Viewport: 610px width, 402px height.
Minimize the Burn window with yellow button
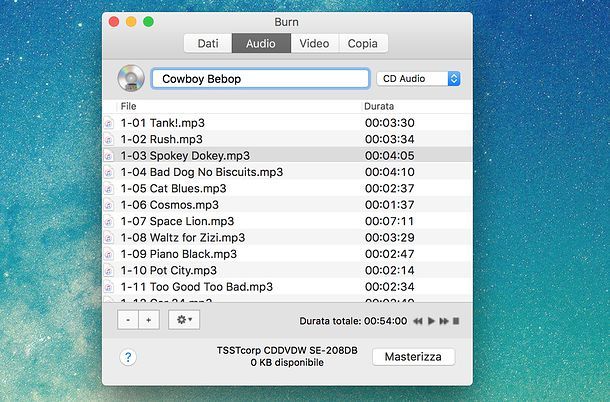[x=131, y=22]
